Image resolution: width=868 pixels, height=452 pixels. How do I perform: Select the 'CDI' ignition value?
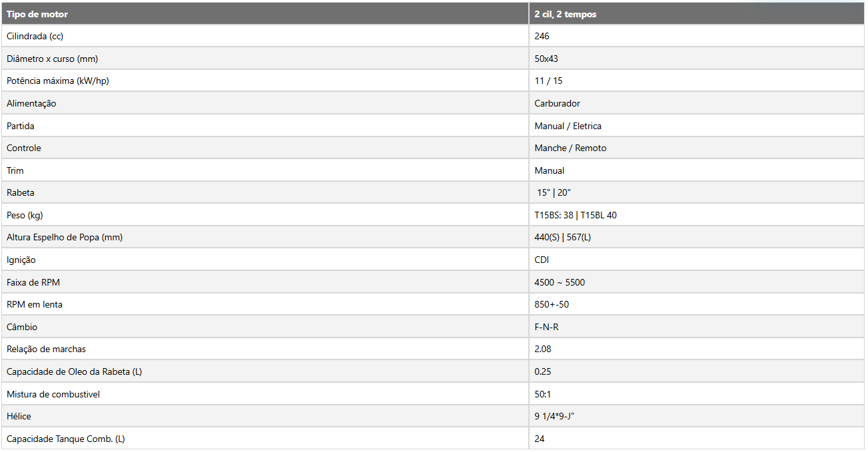(x=542, y=260)
